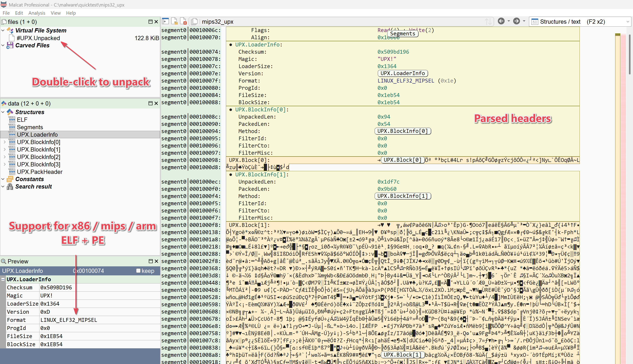The height and width of the screenshot is (364, 633).
Task: Click the #UPX.Unpacked file icon
Action: [x=12, y=38]
